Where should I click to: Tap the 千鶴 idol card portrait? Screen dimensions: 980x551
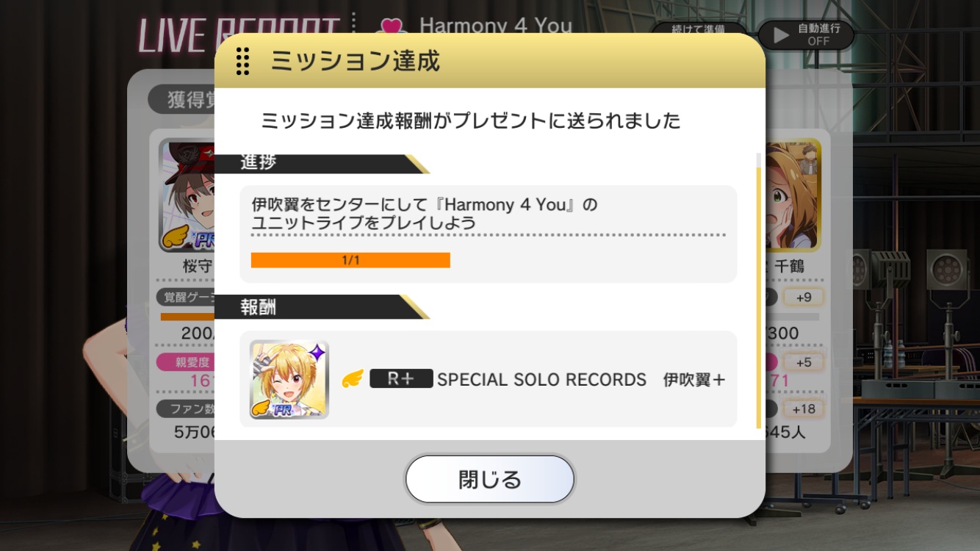[x=793, y=195]
